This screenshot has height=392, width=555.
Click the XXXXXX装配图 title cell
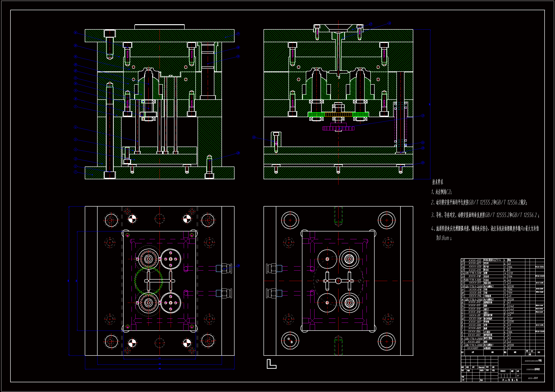pos(533,369)
